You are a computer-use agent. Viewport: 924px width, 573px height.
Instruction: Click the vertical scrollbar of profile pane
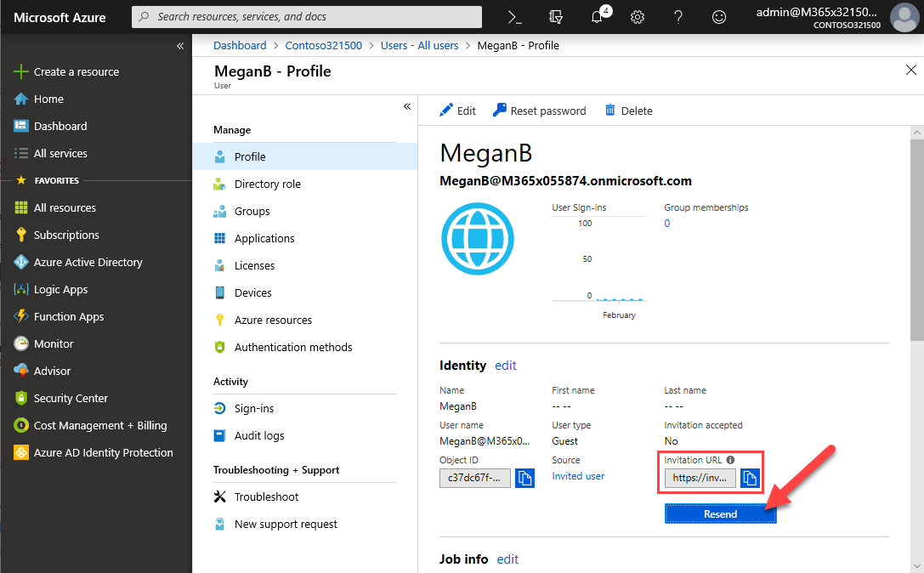pyautogui.click(x=916, y=238)
